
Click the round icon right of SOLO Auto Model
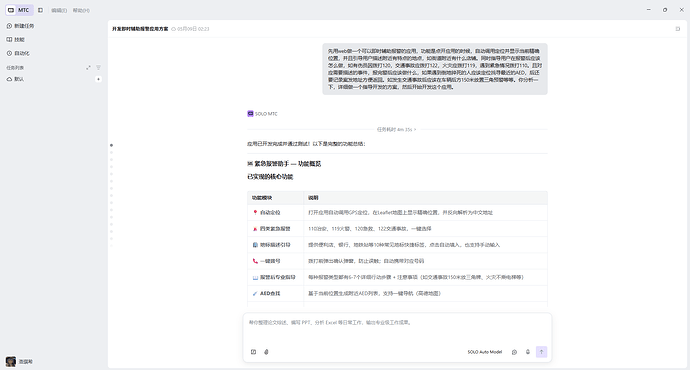[514, 352]
